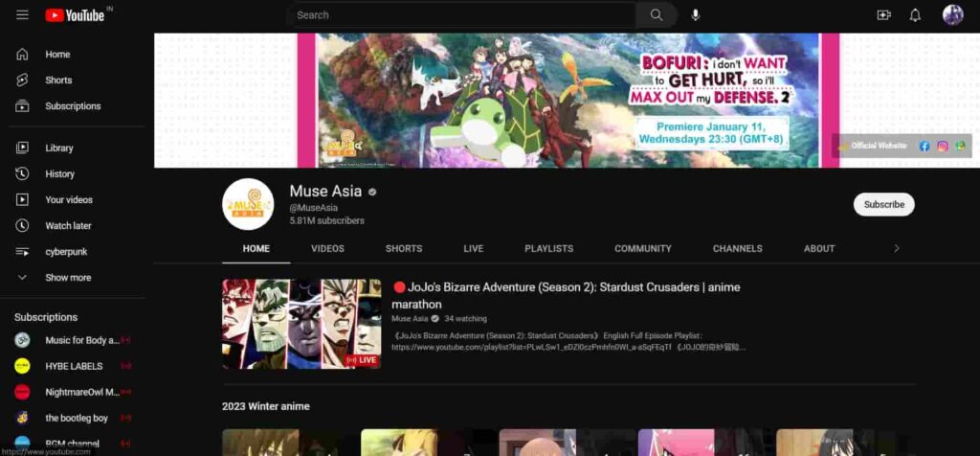
Task: Switch to the PLAYLISTS tab
Action: click(548, 248)
